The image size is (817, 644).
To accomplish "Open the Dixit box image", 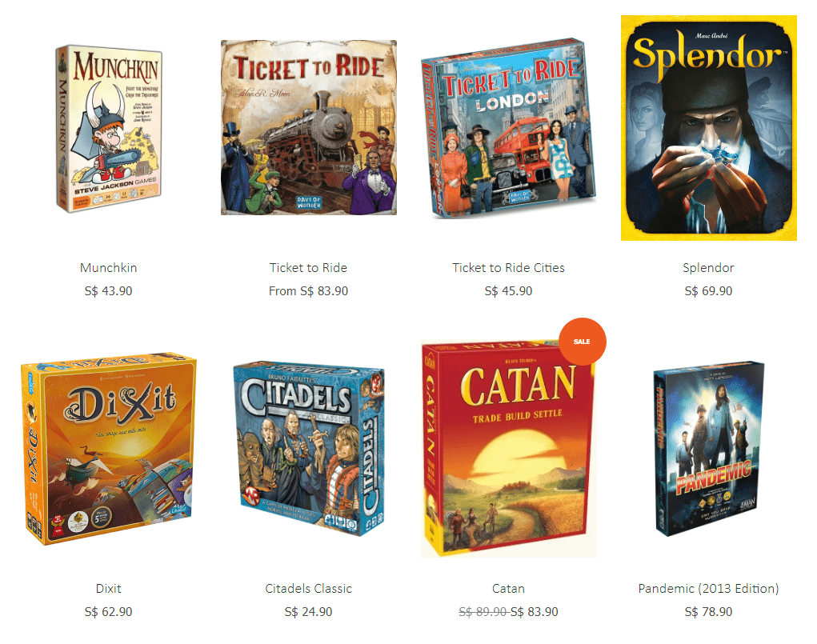I will [x=109, y=449].
